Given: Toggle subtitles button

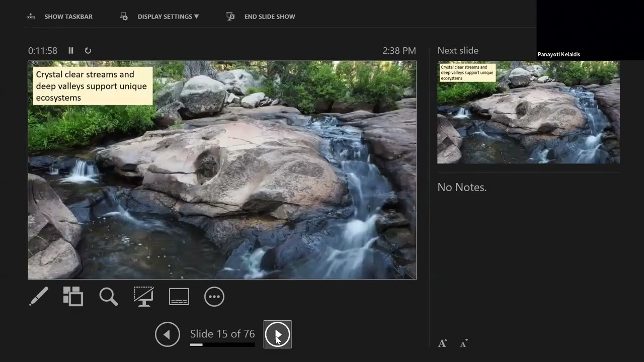Looking at the screenshot, I should click(x=179, y=297).
